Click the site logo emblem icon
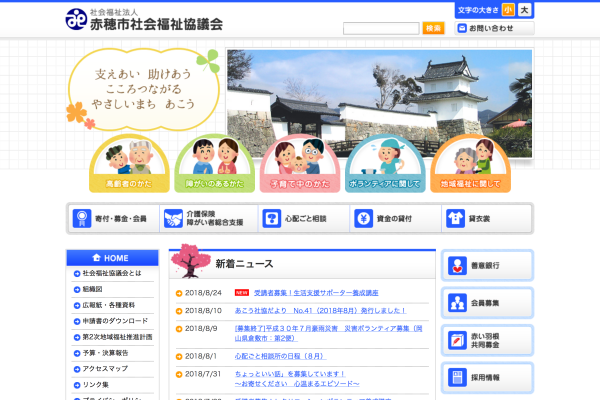Image resolution: width=600 pixels, height=400 pixels. (x=76, y=19)
